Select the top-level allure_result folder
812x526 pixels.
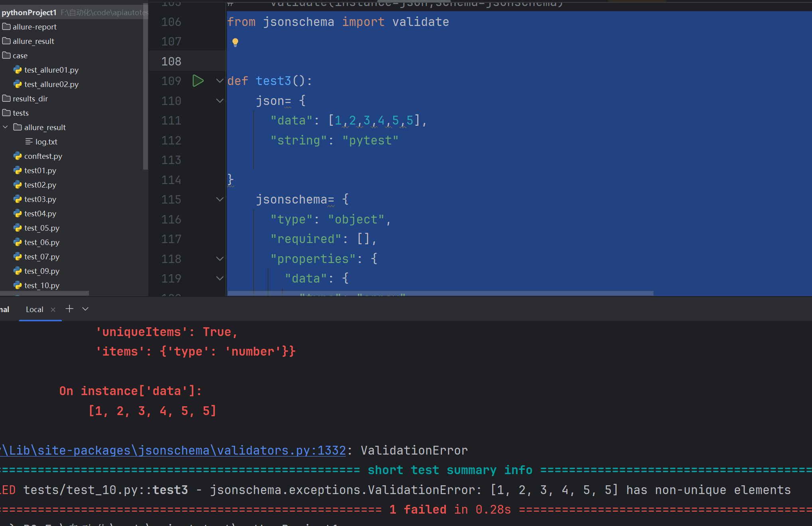click(x=33, y=41)
